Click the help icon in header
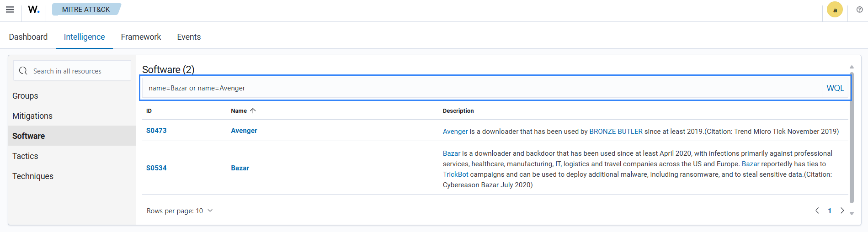Screen dimensions: 868x232 859,10
